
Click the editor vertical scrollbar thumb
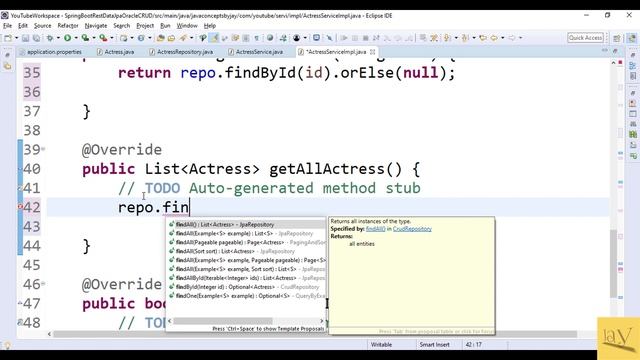tap(613, 264)
